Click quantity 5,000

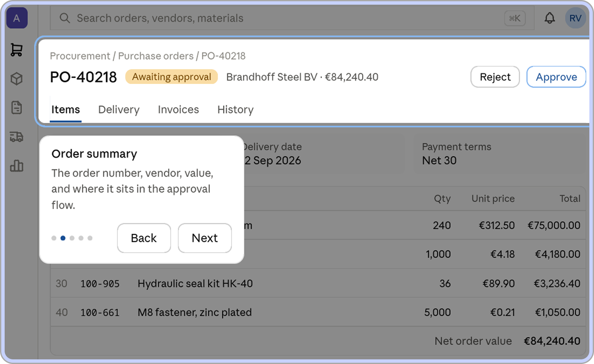[x=438, y=312]
